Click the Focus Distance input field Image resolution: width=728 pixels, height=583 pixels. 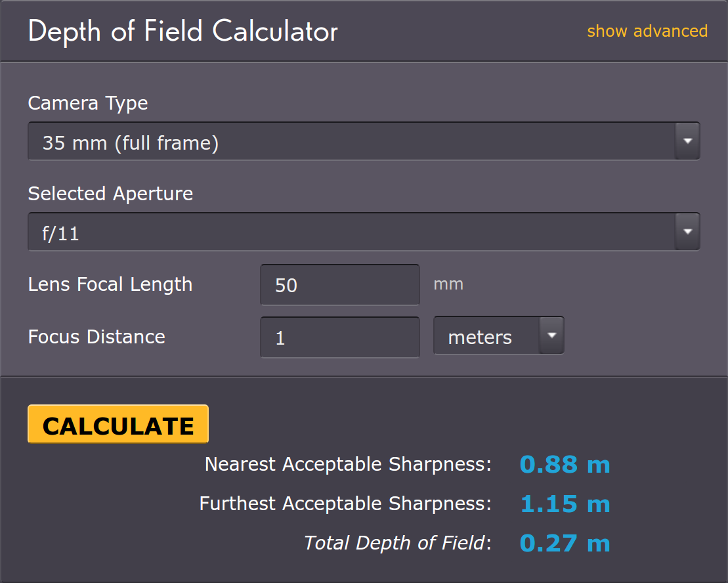[x=340, y=337]
